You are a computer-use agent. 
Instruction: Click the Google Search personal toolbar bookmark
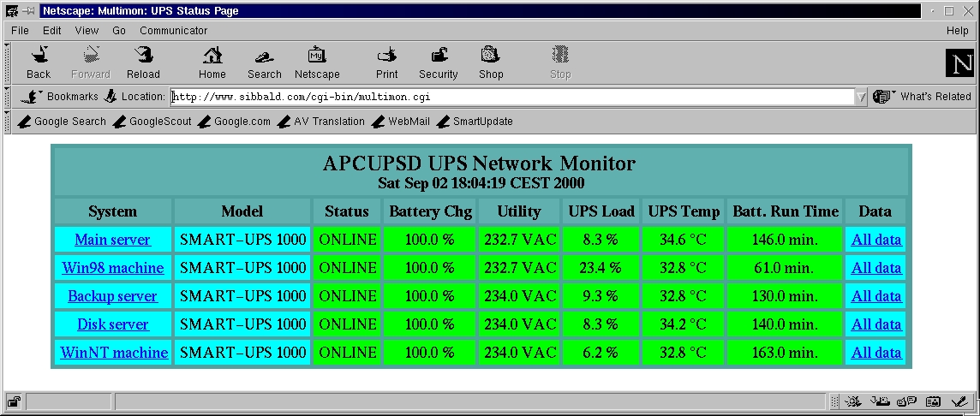tap(63, 122)
